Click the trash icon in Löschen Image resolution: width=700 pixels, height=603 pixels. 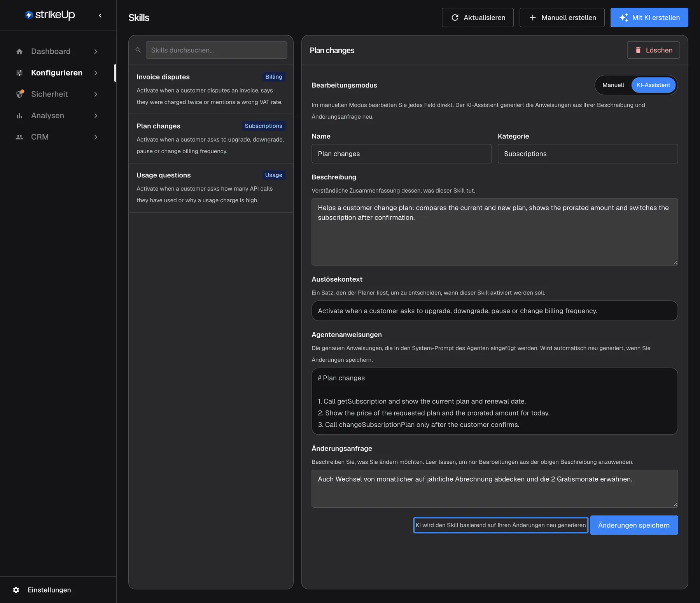pos(638,50)
